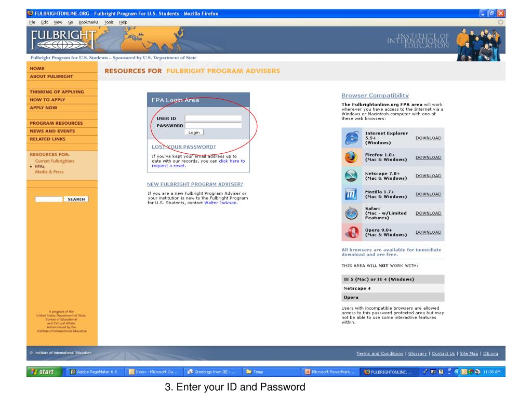The image size is (532, 399).
Task: Open the Windows Start button
Action: [x=44, y=371]
